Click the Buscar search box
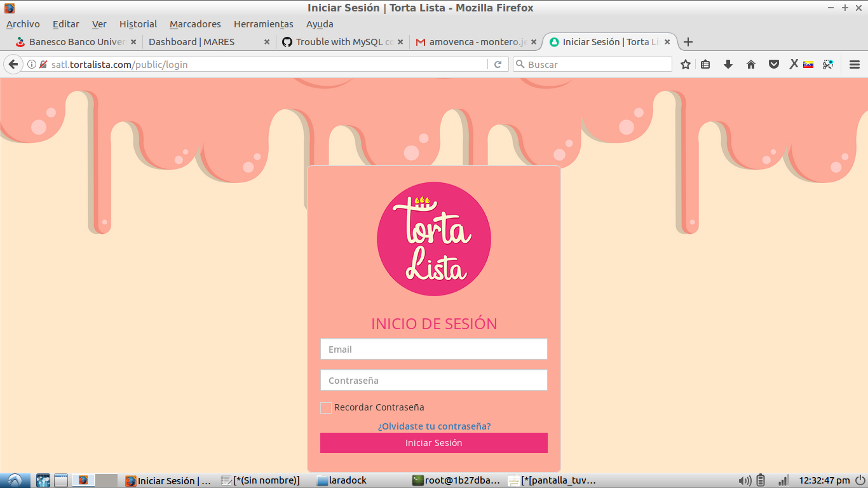 592,64
